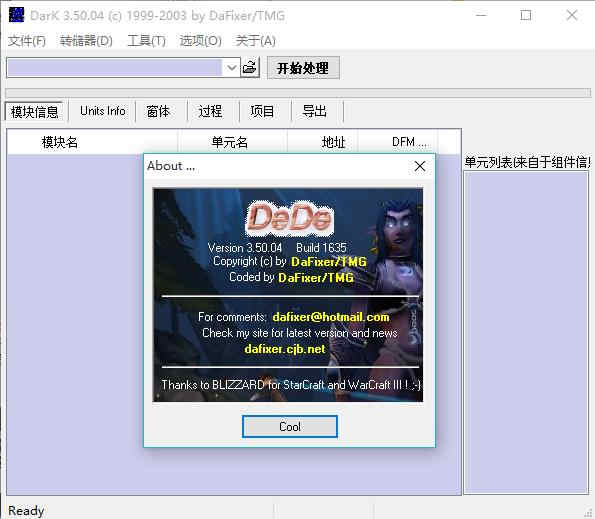Switch to the 窗体 tab
The width and height of the screenshot is (595, 519).
click(x=158, y=111)
